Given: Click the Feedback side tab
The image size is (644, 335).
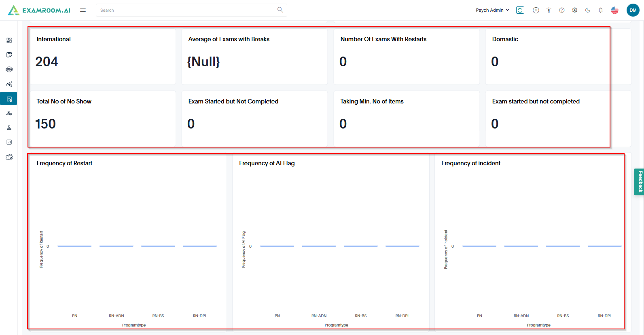Looking at the screenshot, I should (x=640, y=182).
